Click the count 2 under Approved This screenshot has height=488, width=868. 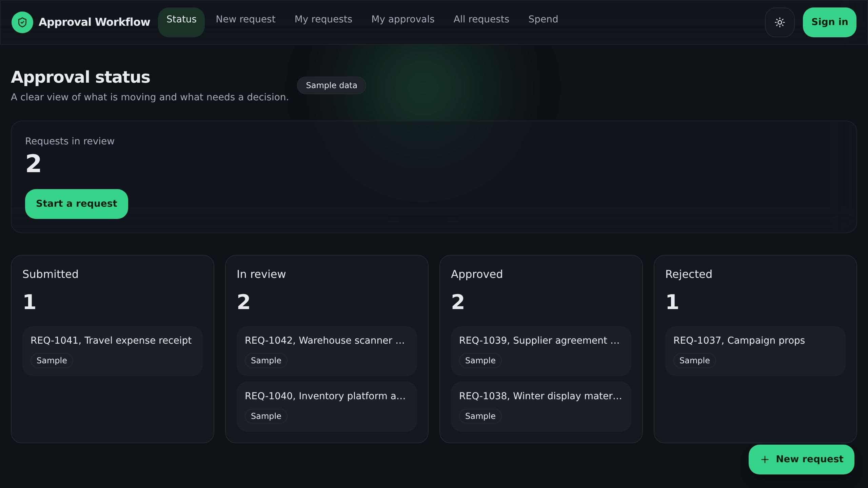458,302
